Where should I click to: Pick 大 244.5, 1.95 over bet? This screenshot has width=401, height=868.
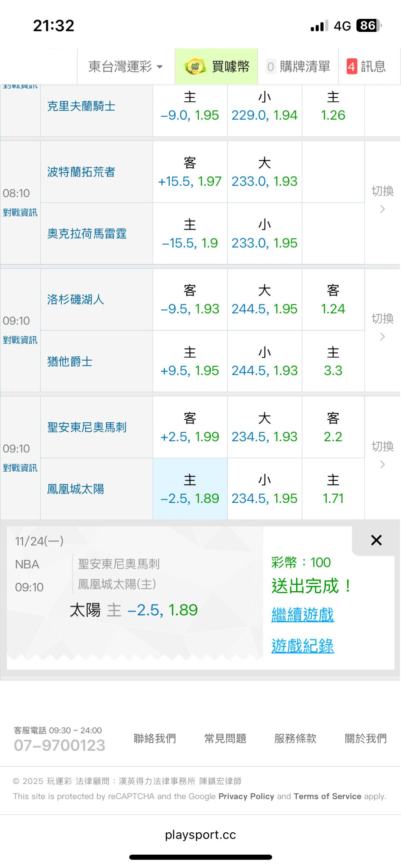(x=264, y=299)
